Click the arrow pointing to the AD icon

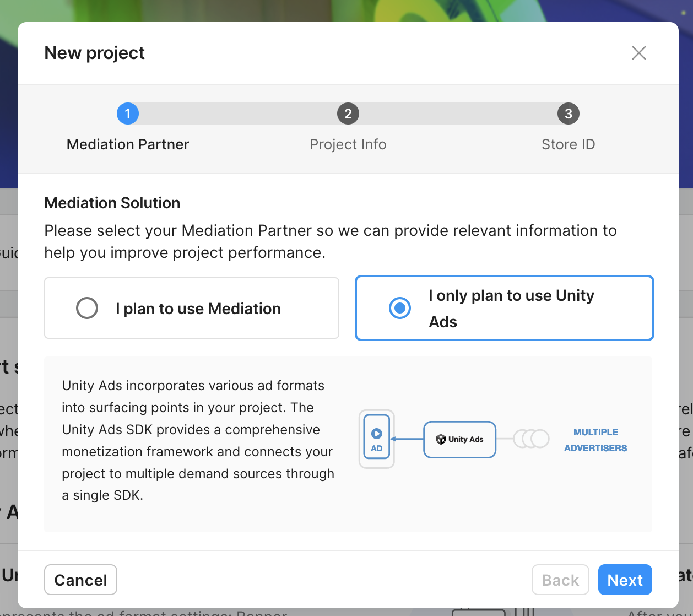(x=407, y=439)
